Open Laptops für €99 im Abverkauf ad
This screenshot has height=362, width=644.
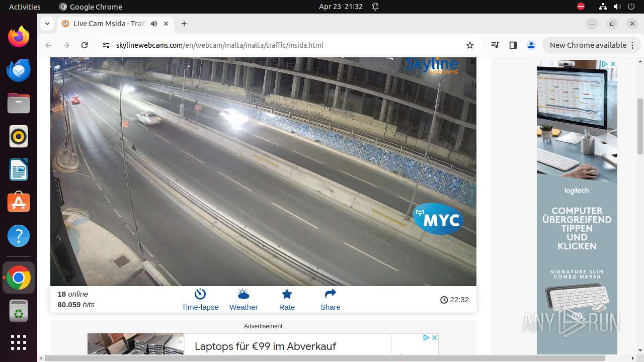pyautogui.click(x=265, y=346)
